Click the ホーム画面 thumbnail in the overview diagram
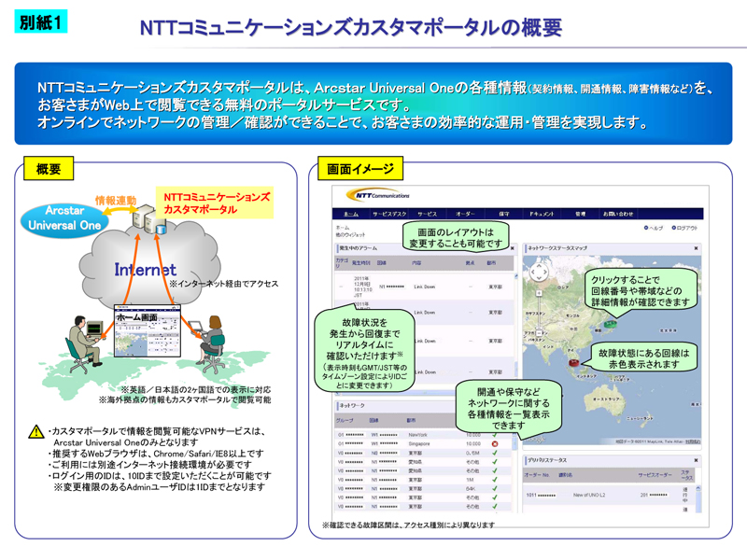The width and height of the screenshot is (747, 560). click(148, 331)
